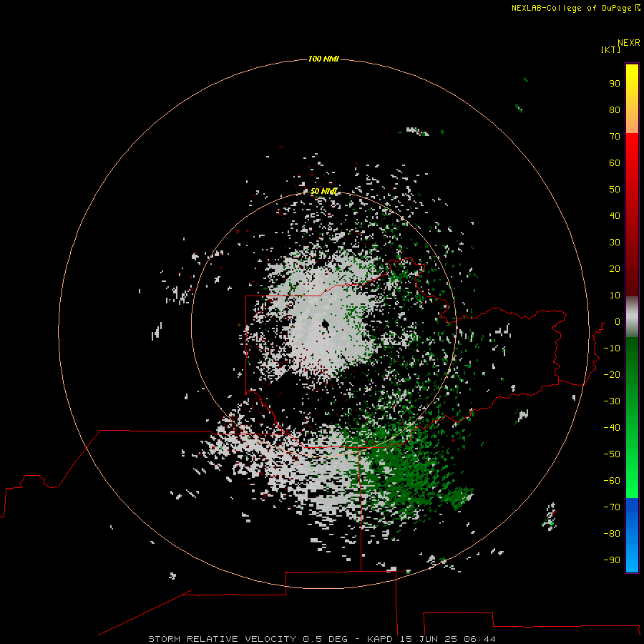
Task: Click the 06:44 timestamp in caption
Action: (479, 639)
